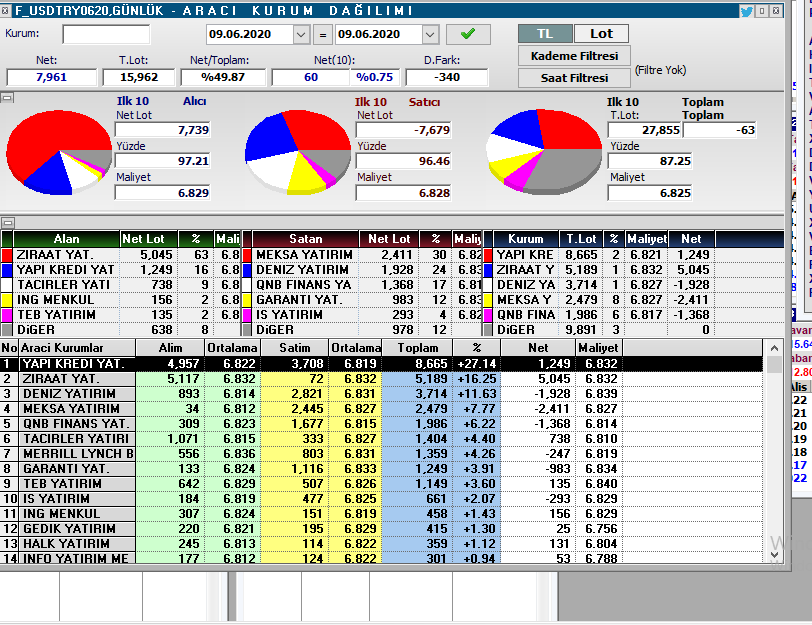Click the T.Lot value 15,962 field
Image resolution: width=812 pixels, height=625 pixels.
pos(139,78)
